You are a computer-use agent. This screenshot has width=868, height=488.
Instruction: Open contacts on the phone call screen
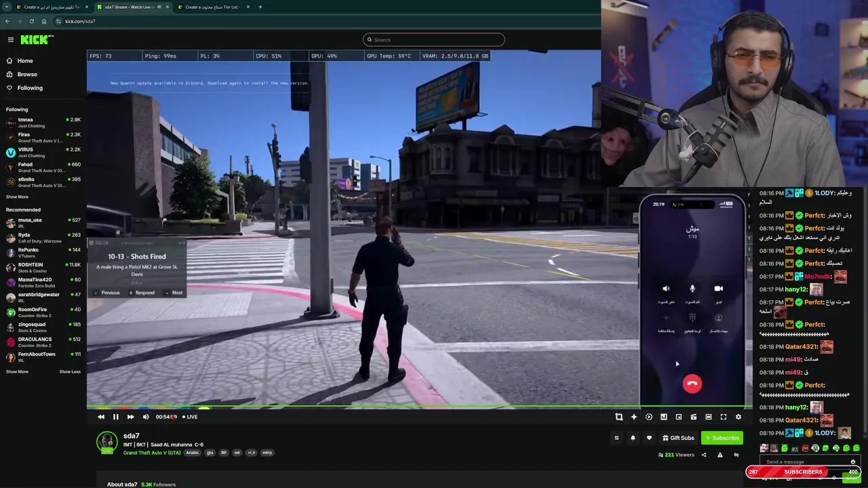(719, 317)
